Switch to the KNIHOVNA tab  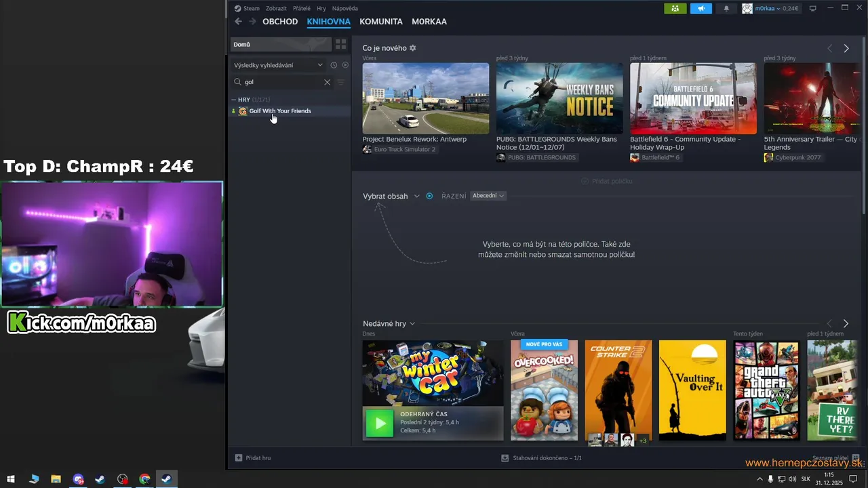[329, 22]
